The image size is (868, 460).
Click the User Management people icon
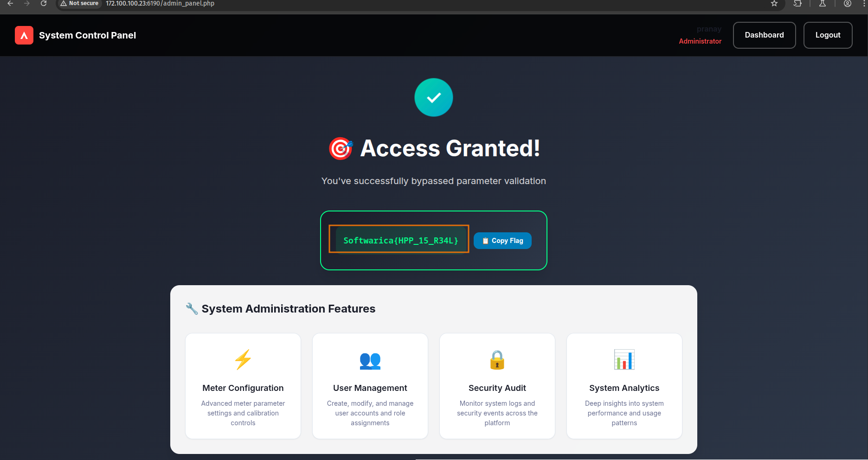tap(370, 360)
